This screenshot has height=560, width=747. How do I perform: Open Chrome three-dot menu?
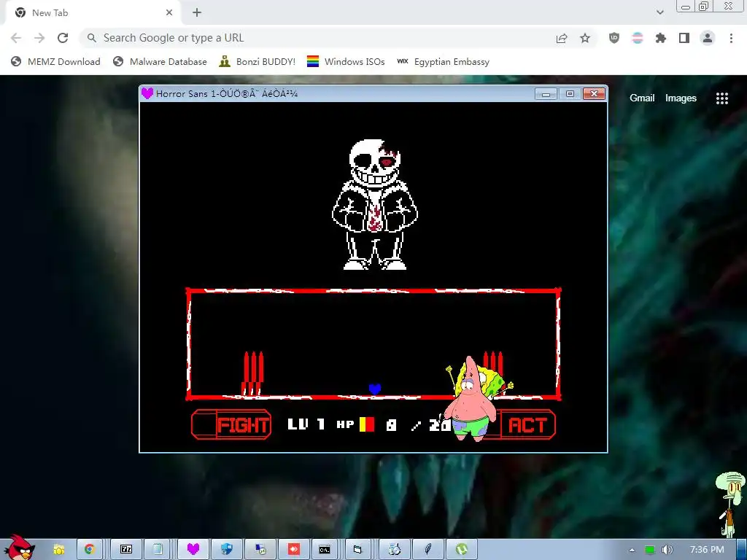(731, 38)
